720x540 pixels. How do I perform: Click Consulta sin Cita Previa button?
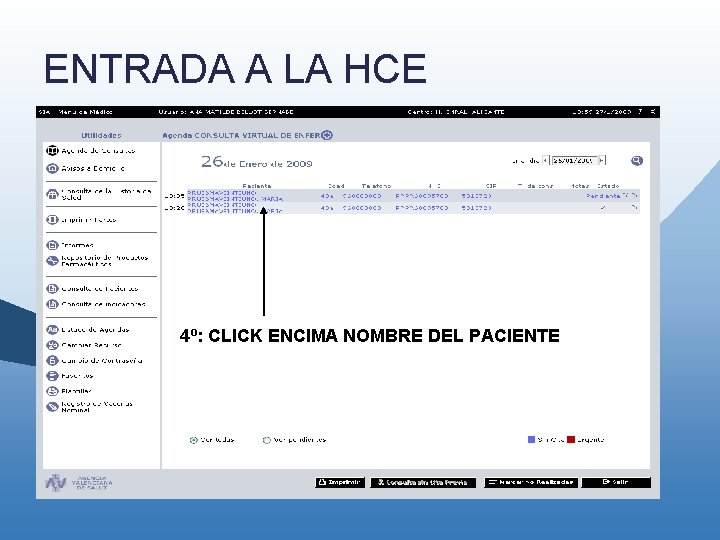click(423, 483)
